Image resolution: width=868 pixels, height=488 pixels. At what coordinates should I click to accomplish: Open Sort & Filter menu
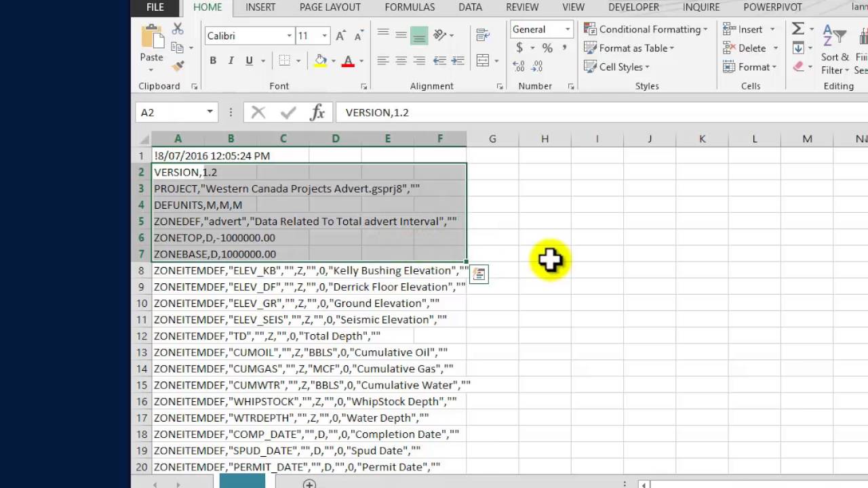point(835,51)
